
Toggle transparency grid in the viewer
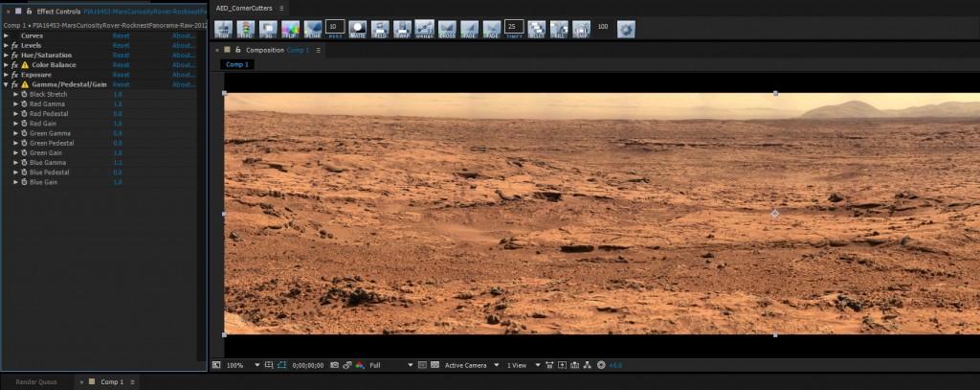tap(434, 365)
